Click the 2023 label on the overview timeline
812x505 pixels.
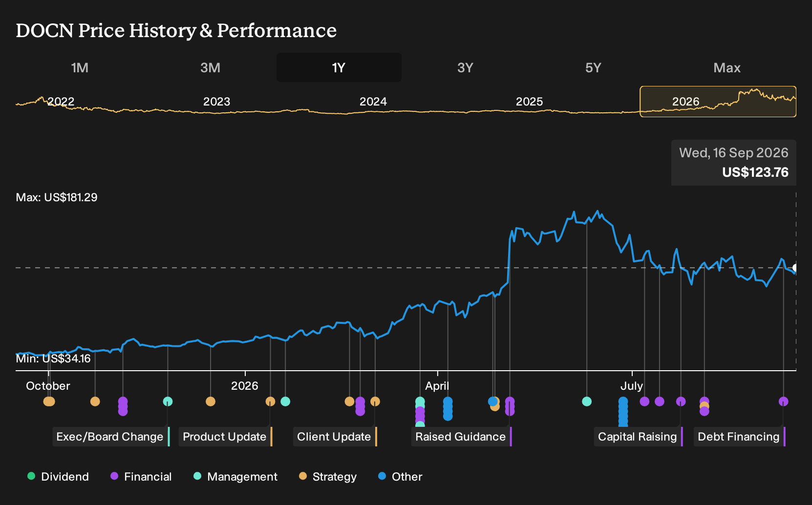pos(216,102)
